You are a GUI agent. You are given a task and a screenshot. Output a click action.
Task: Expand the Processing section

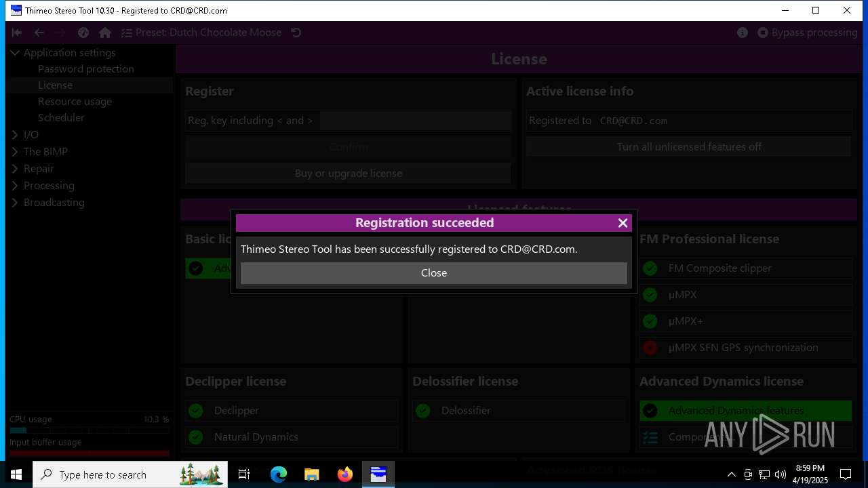point(15,186)
